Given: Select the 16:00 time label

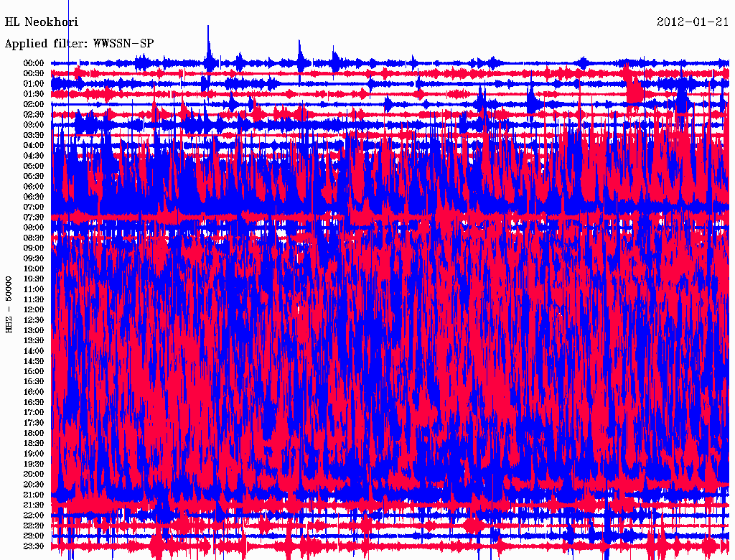Looking at the screenshot, I should (x=34, y=391).
